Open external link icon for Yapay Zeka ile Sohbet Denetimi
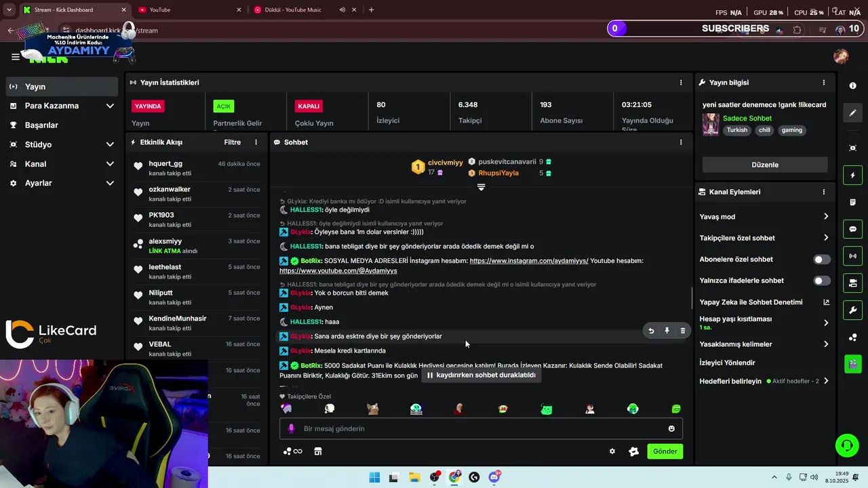 coord(826,302)
